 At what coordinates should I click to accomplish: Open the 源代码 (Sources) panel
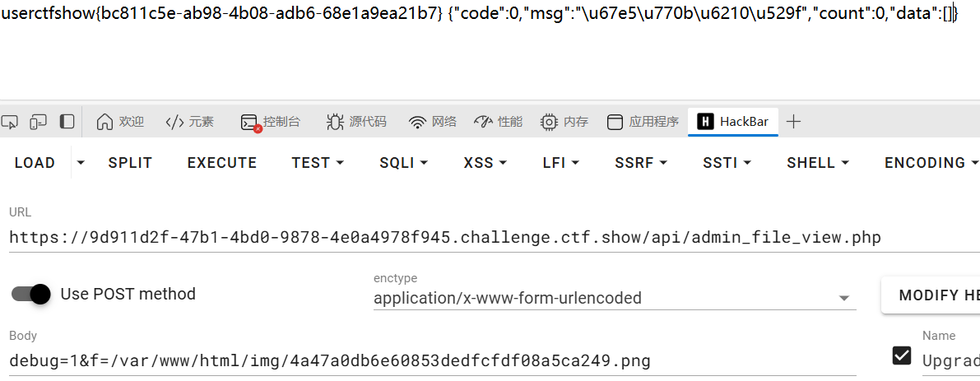356,122
